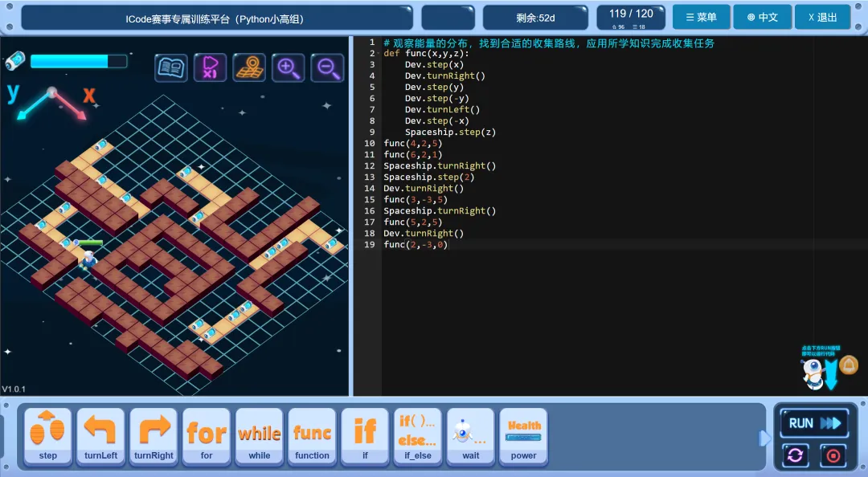Click the V1.0.1 version label
868x477 pixels.
click(x=14, y=389)
